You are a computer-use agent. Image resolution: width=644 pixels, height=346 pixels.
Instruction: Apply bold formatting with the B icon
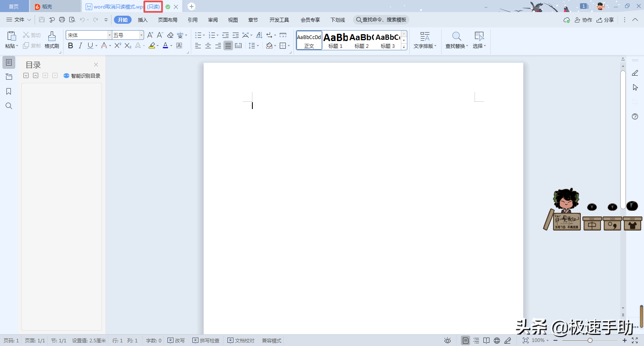pyautogui.click(x=70, y=46)
